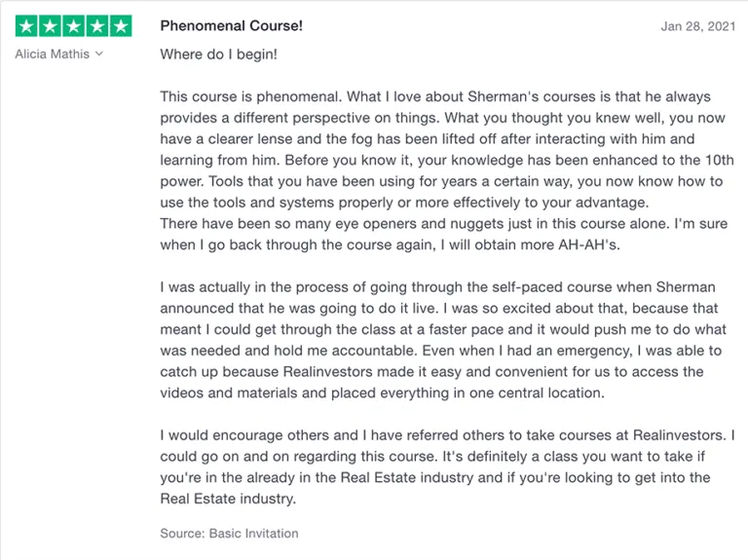Screen dimensions: 748x560
Task: Select the third star in the rating
Action: (x=73, y=25)
